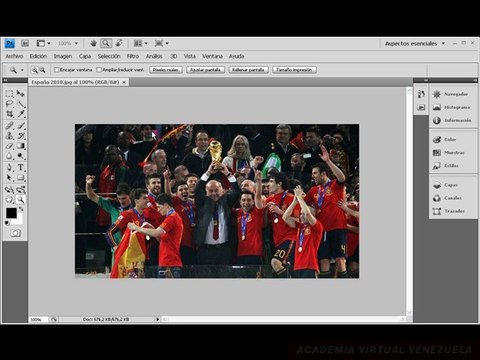Viewport: 480px width, 360px height.
Task: Click the black foreground color swatch
Action: coord(11,213)
